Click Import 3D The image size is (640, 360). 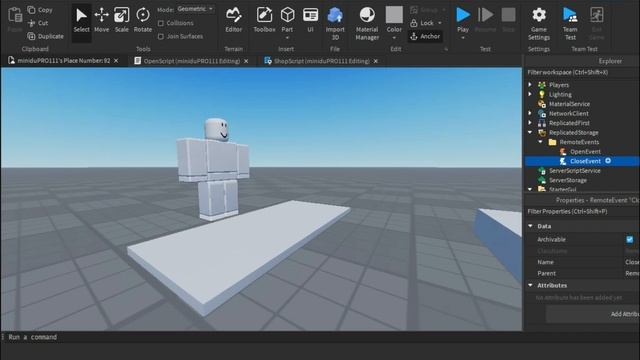(x=335, y=24)
